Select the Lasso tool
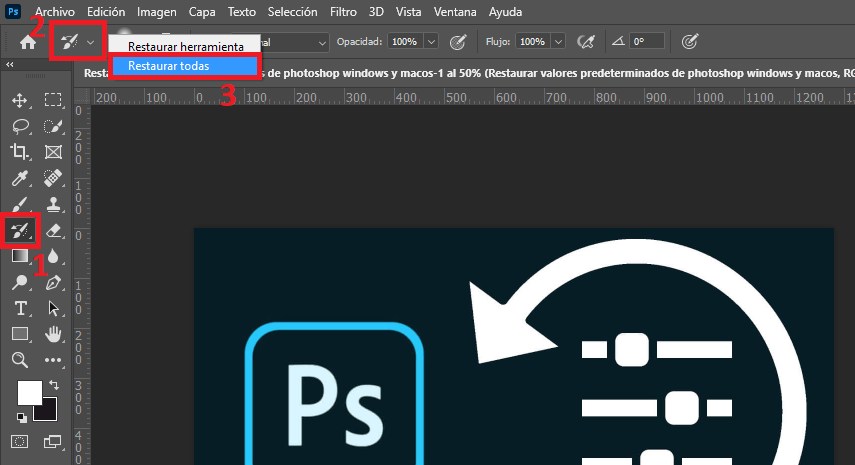This screenshot has height=465, width=855. pos(20,126)
